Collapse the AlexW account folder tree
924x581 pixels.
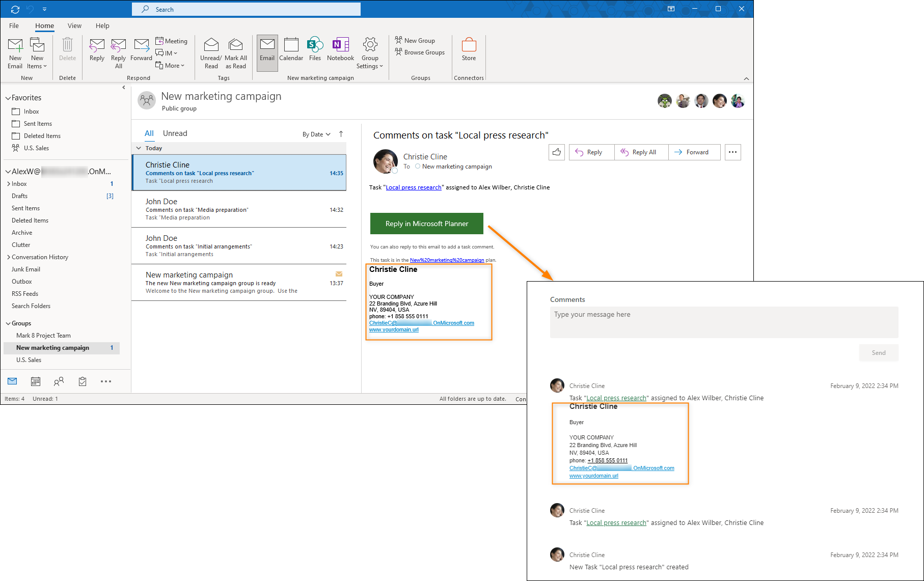pyautogui.click(x=8, y=172)
